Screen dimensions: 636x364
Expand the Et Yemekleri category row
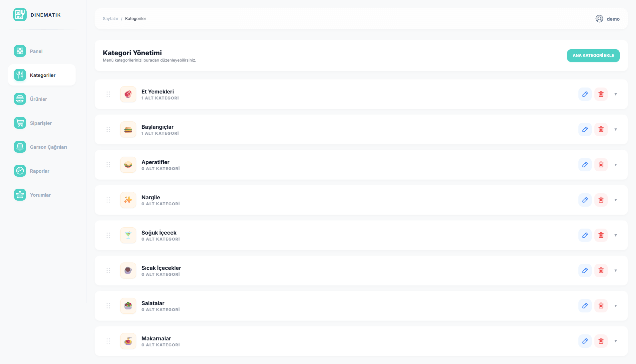(x=616, y=94)
